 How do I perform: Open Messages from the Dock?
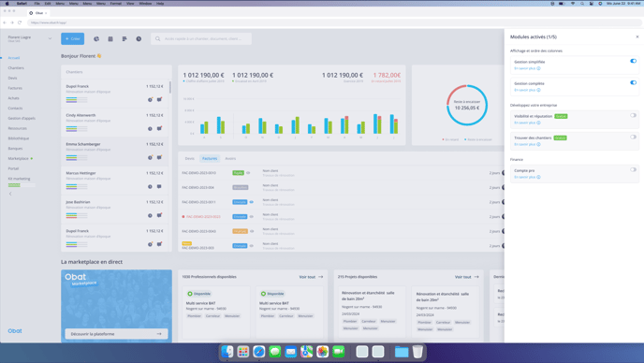pos(275,352)
